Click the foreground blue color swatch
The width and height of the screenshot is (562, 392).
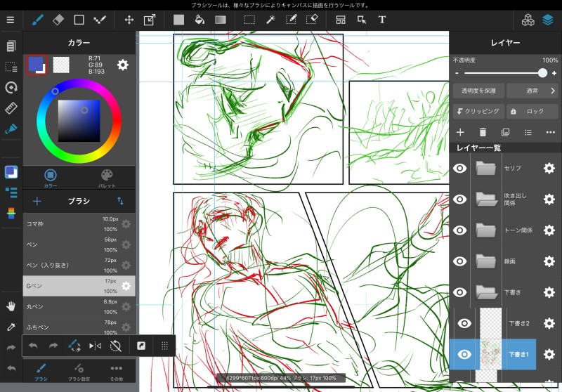37,64
